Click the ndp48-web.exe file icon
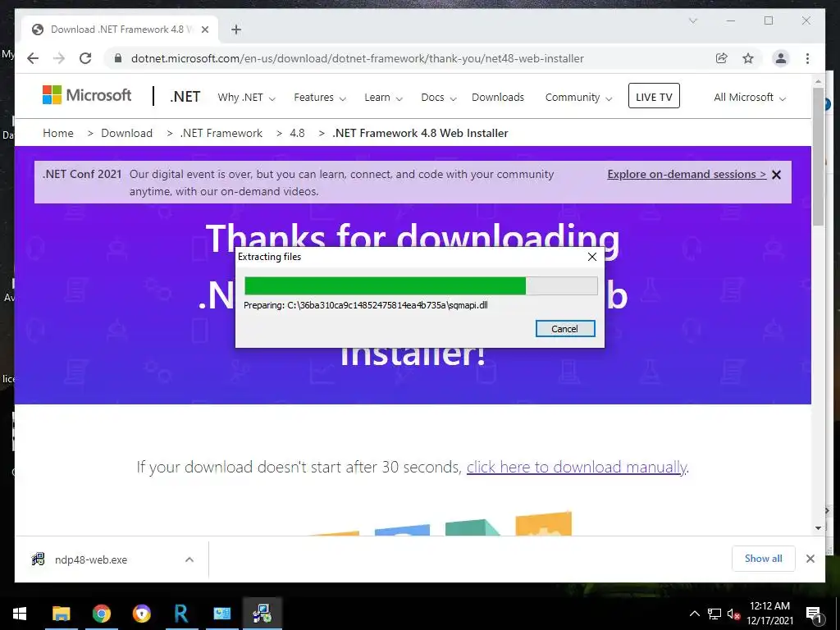This screenshot has height=630, width=840. pos(38,559)
